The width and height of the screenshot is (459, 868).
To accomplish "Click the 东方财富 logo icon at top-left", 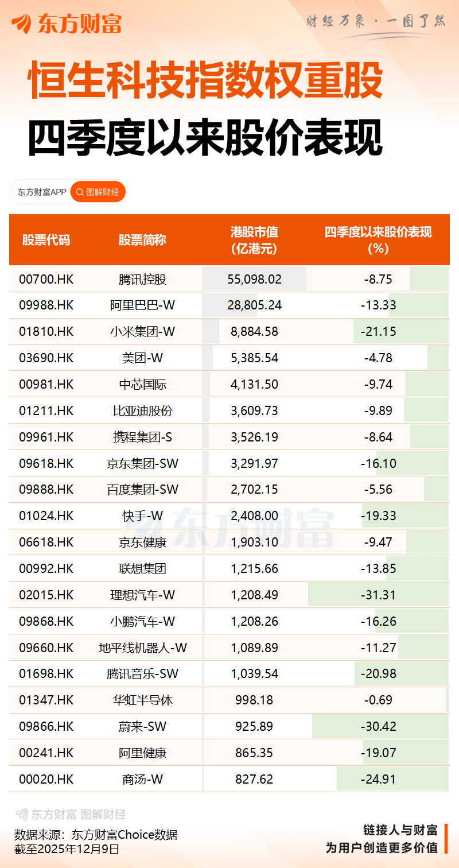I will click(22, 23).
